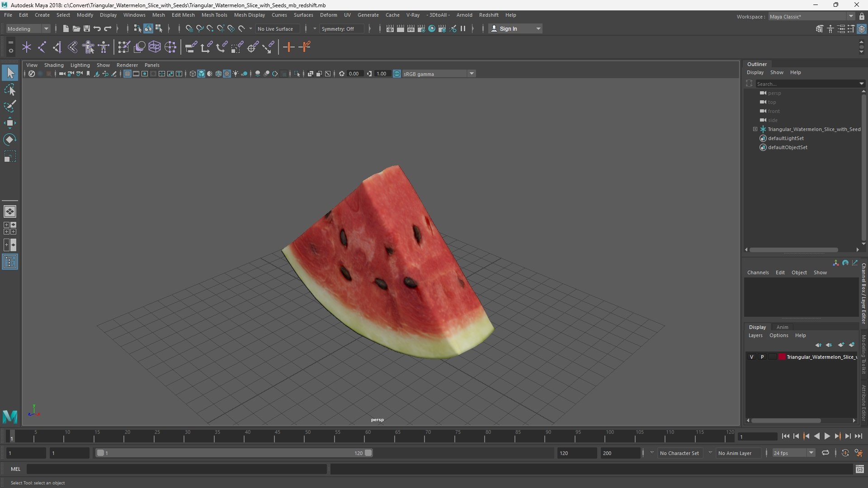868x488 pixels.
Task: Activate the Lasso Select tool
Action: tap(10, 89)
